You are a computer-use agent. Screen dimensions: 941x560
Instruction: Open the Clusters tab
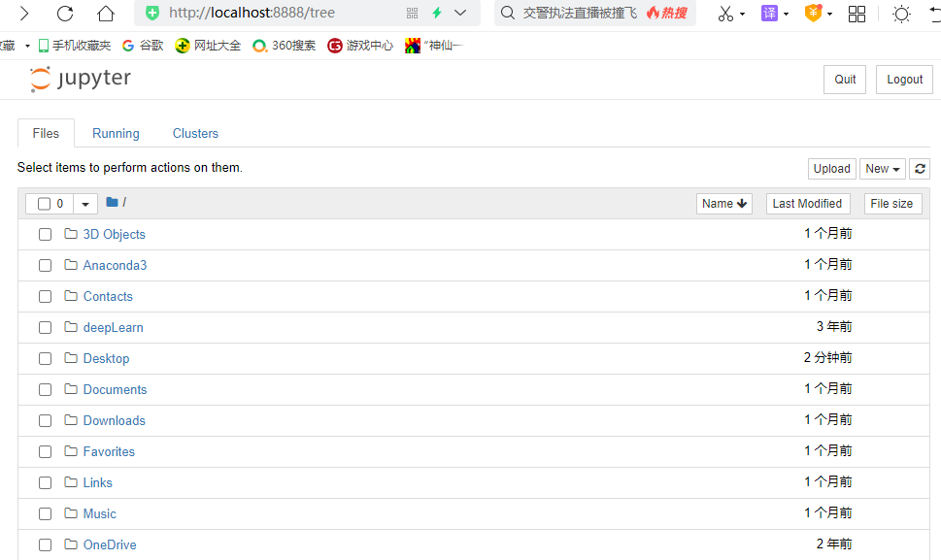pyautogui.click(x=194, y=133)
